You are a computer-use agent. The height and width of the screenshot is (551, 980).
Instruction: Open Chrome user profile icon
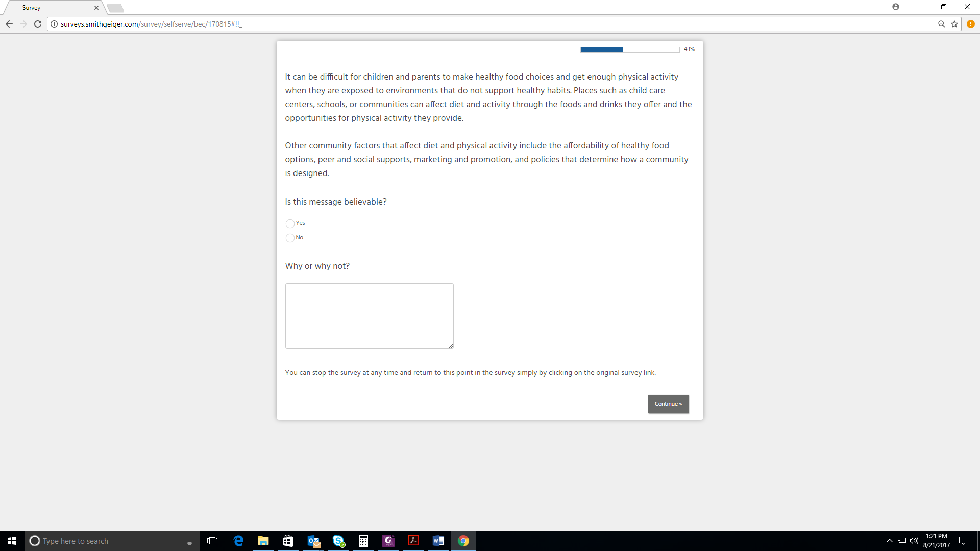[896, 7]
